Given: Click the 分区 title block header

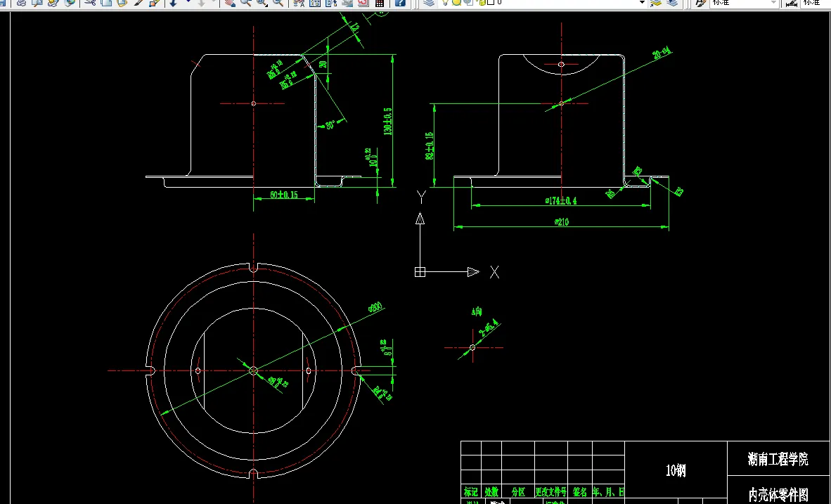Looking at the screenshot, I should (x=518, y=492).
